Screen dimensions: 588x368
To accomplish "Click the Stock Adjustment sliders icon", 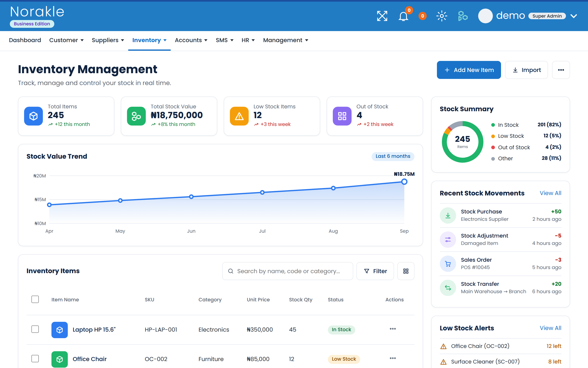I will tap(448, 239).
